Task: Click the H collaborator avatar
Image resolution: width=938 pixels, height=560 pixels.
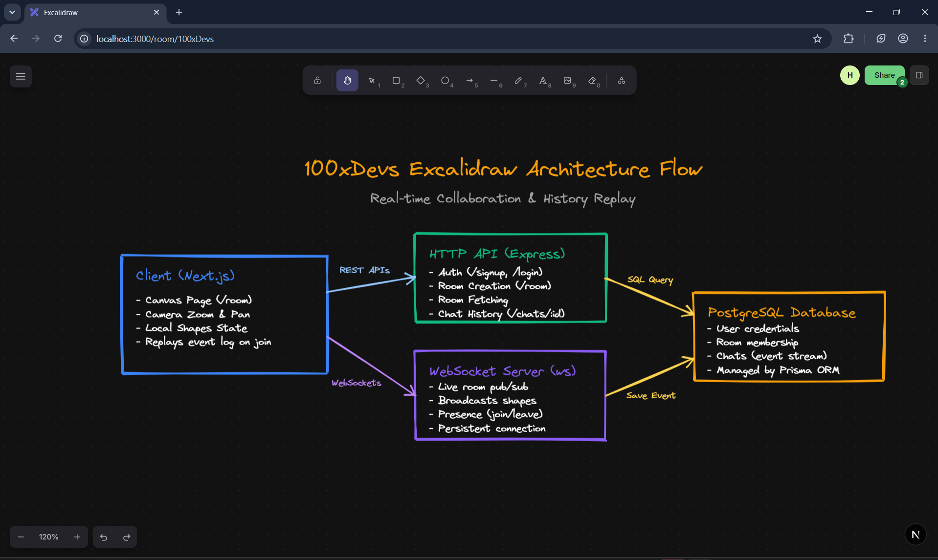Action: pos(850,75)
